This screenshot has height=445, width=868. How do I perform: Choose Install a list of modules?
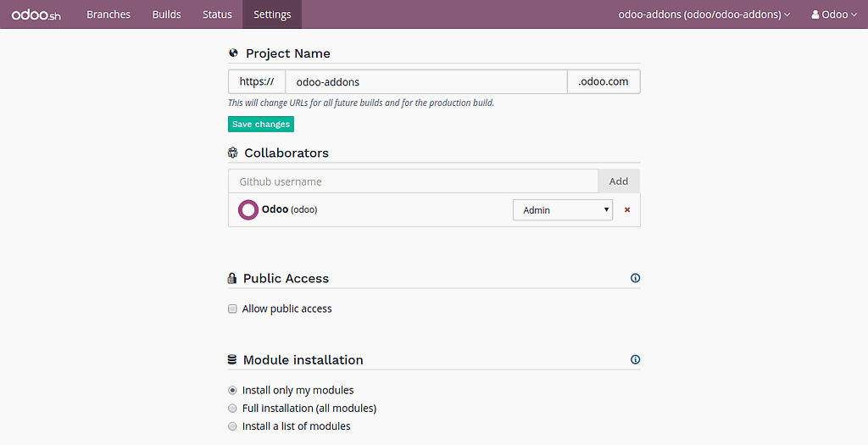(232, 426)
